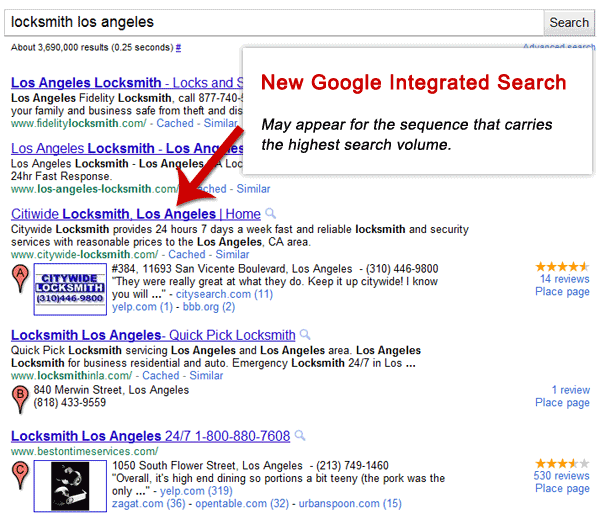
Task: Open bbb.org (2) reviews link
Action: (x=209, y=307)
